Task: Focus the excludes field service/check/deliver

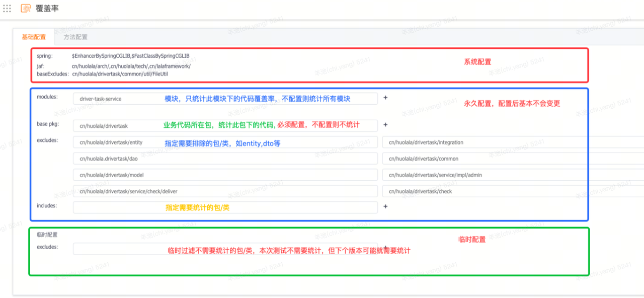Action: coord(225,191)
